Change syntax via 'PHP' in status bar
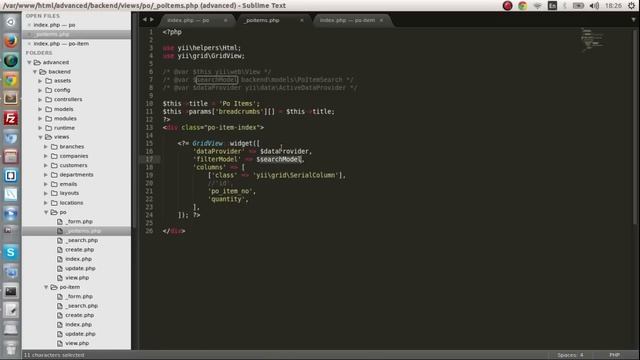Viewport: 640px width, 360px height. pos(615,355)
